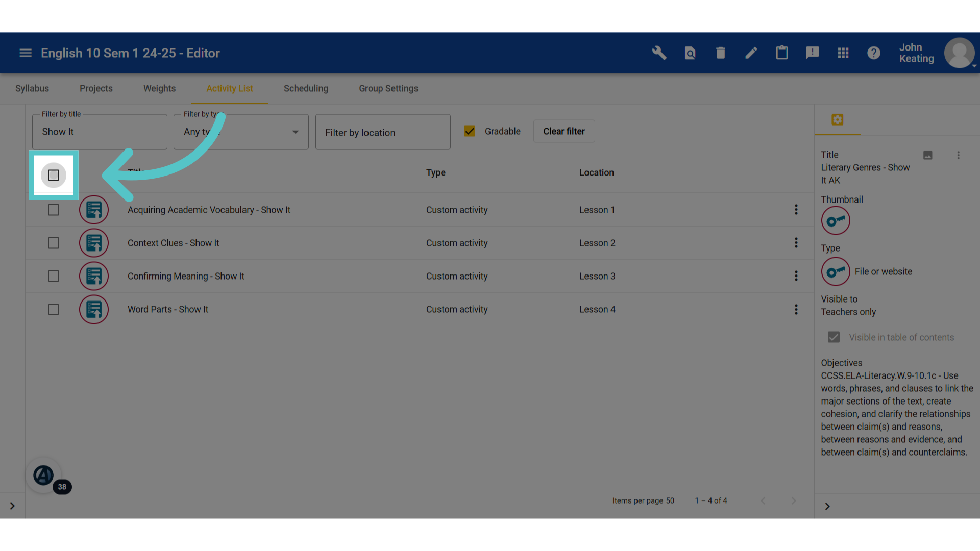Open the clipboard icon in header

click(x=781, y=53)
